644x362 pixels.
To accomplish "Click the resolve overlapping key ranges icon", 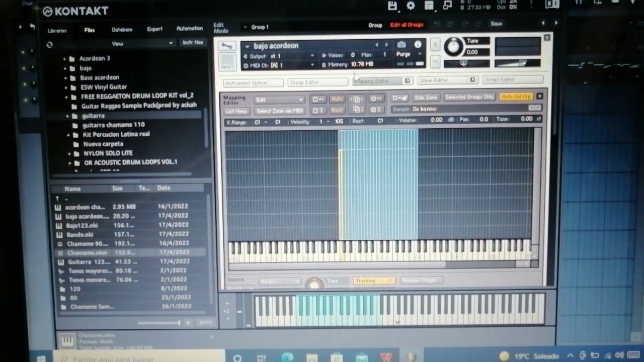I will pyautogui.click(x=376, y=99).
